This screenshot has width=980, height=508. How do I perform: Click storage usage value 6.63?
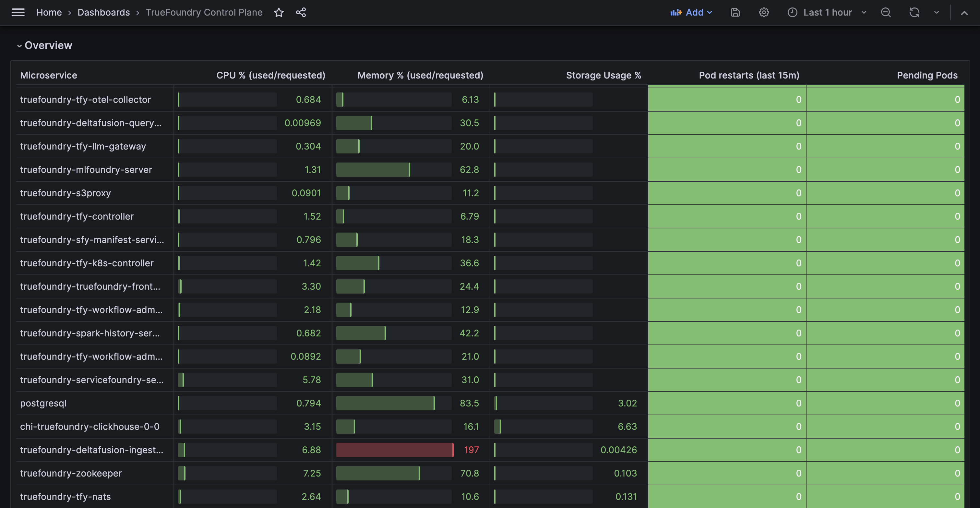(x=627, y=427)
